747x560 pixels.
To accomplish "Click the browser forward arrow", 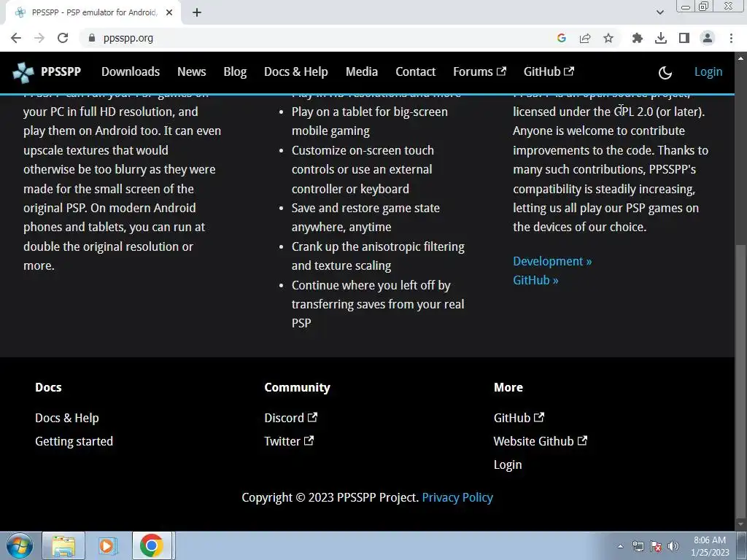I will click(x=39, y=38).
